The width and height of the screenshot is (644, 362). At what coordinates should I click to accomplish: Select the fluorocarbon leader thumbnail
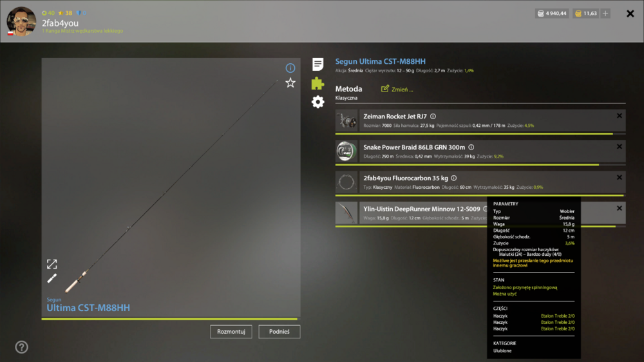pos(346,182)
